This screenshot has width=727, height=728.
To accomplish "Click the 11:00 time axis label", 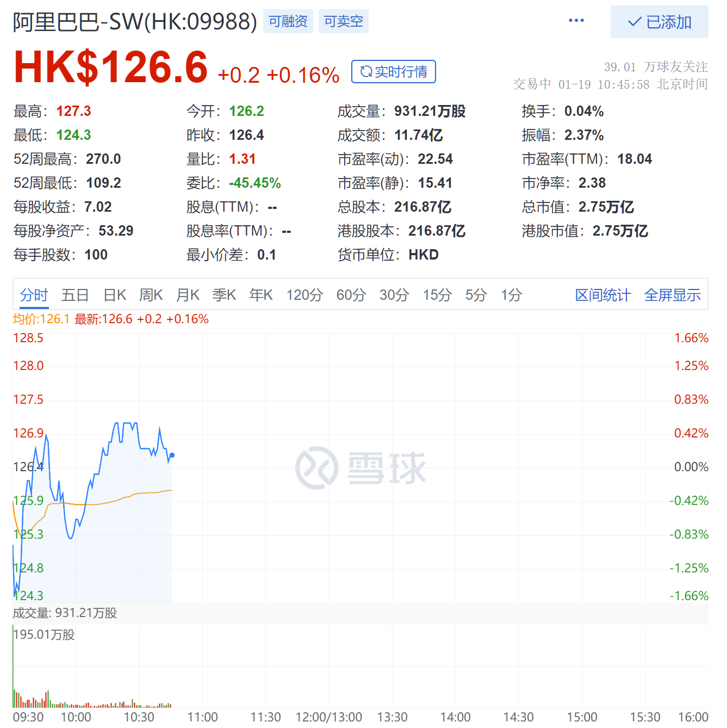I will click(202, 717).
